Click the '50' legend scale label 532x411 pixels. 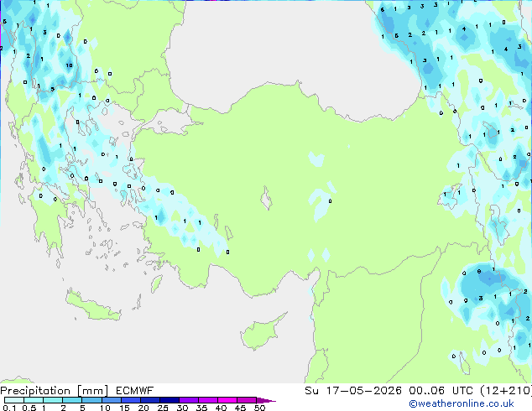pyautogui.click(x=259, y=408)
